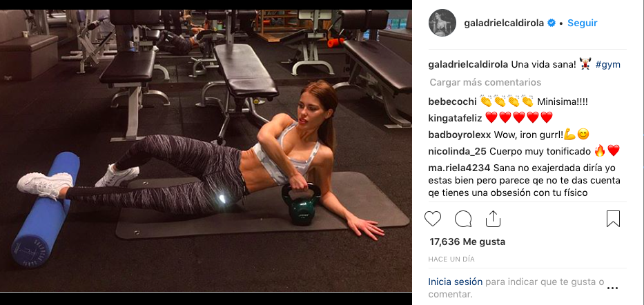
Task: Click the profile avatar picture
Action: coord(442,23)
